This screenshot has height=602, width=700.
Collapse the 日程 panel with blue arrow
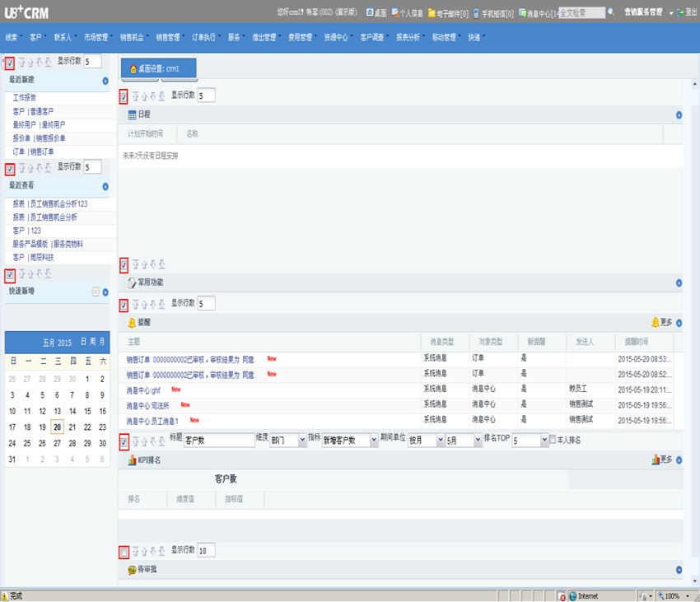point(679,116)
